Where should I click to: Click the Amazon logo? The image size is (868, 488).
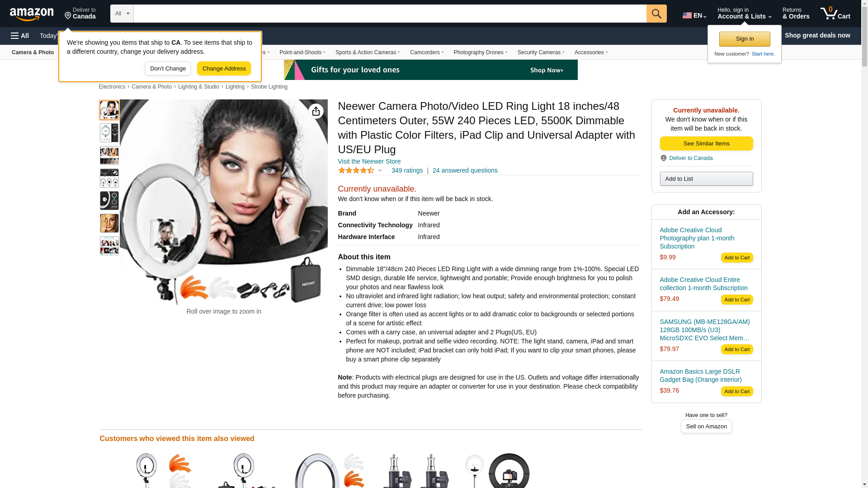pyautogui.click(x=32, y=14)
